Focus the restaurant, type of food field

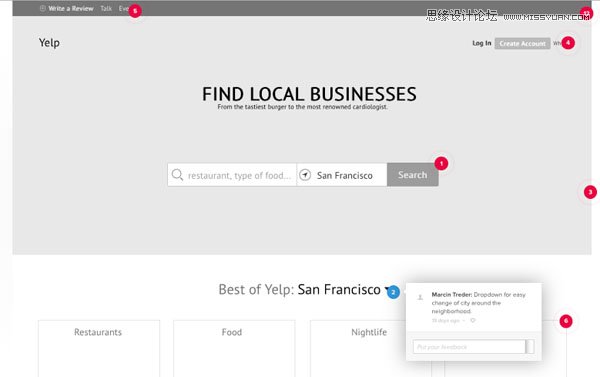tap(232, 175)
